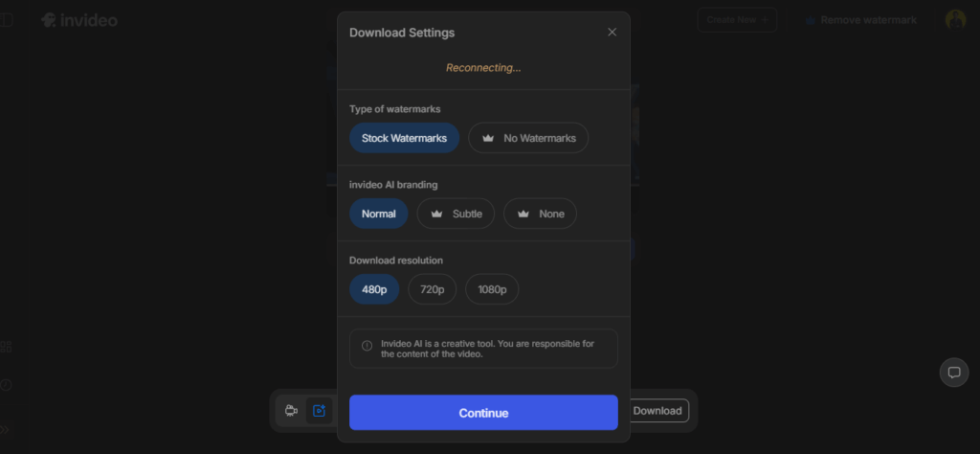Image resolution: width=980 pixels, height=454 pixels.
Task: Open the user profile avatar
Action: (955, 20)
